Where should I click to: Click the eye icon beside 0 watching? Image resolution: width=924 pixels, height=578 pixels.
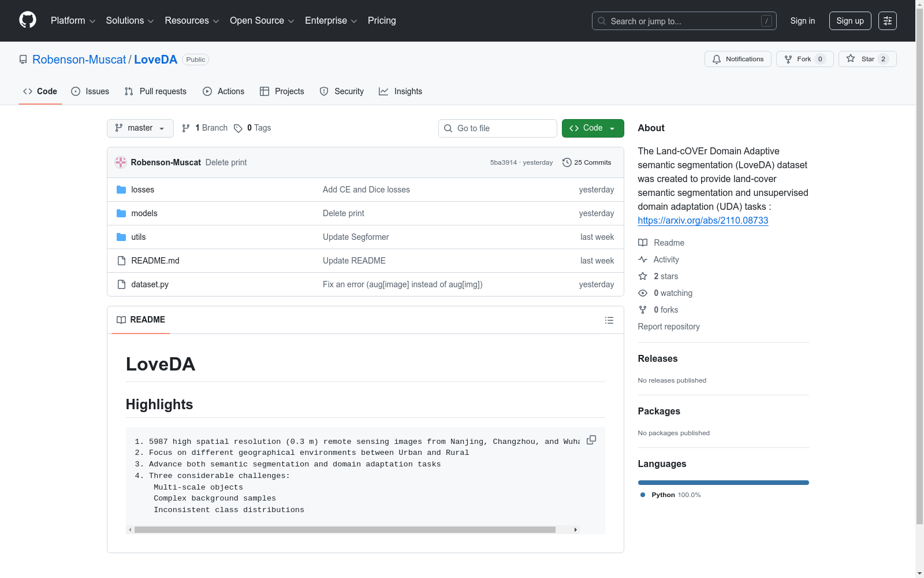[x=643, y=293]
